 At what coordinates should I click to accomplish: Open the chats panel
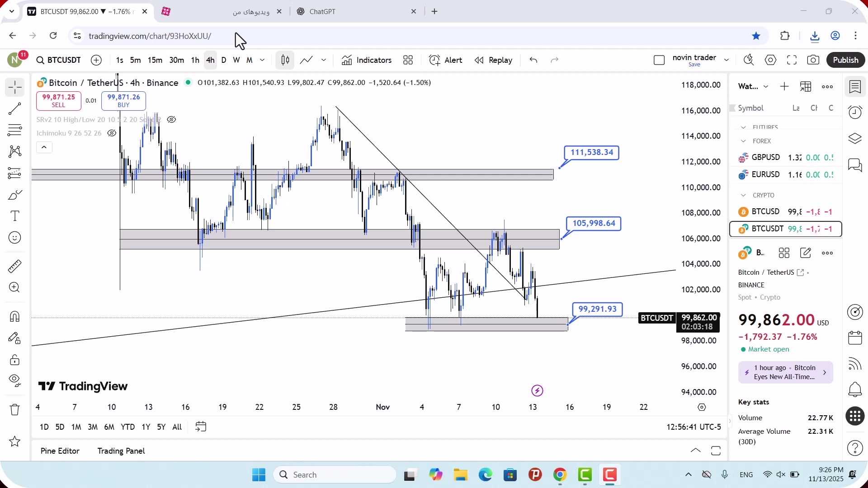point(855,165)
